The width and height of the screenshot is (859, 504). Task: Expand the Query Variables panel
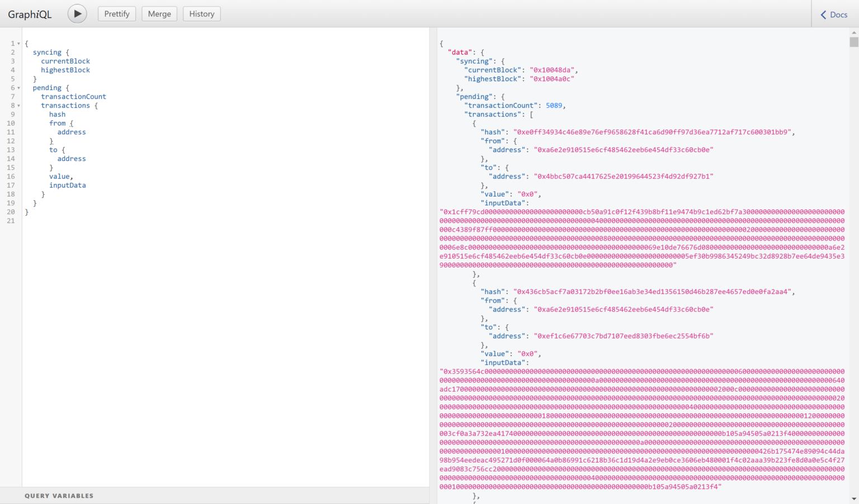pos(215,496)
